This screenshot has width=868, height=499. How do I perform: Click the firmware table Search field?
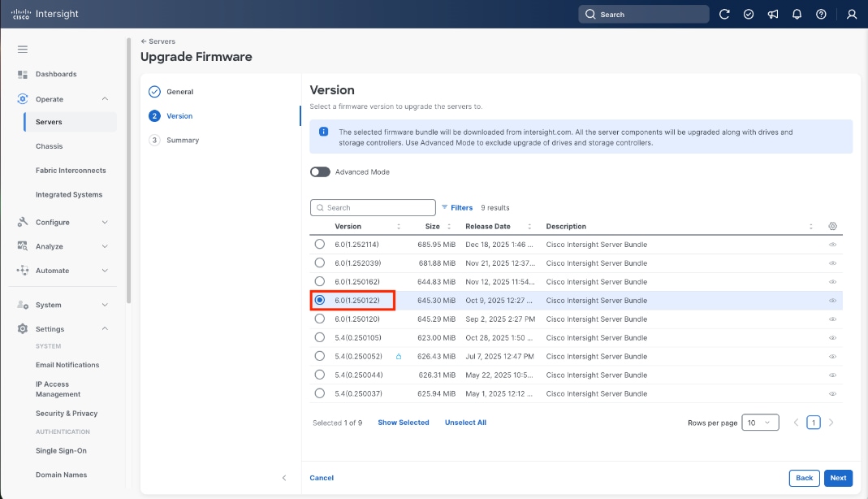pyautogui.click(x=374, y=208)
